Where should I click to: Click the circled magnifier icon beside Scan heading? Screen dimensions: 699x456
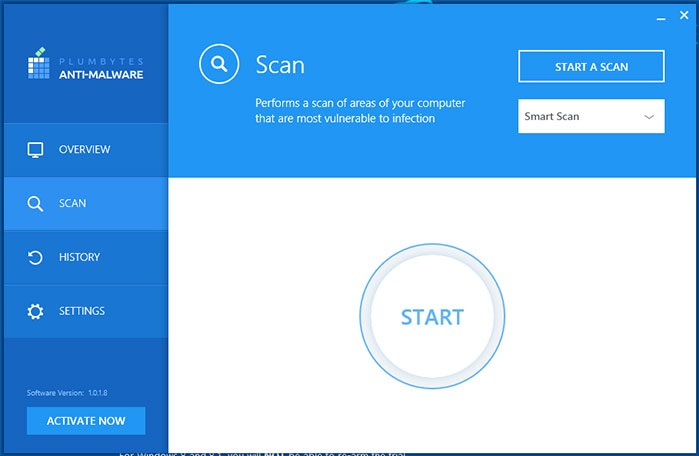coord(219,64)
